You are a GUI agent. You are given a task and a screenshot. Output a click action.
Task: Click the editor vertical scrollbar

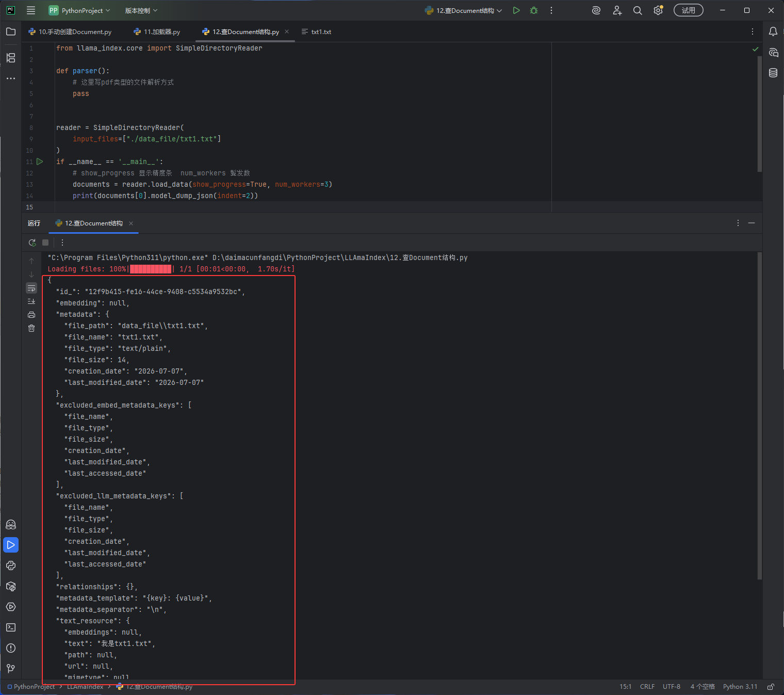pyautogui.click(x=760, y=114)
